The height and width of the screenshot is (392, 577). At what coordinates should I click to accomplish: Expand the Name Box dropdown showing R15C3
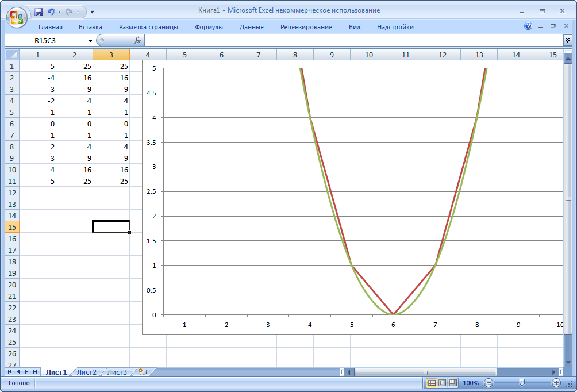90,40
